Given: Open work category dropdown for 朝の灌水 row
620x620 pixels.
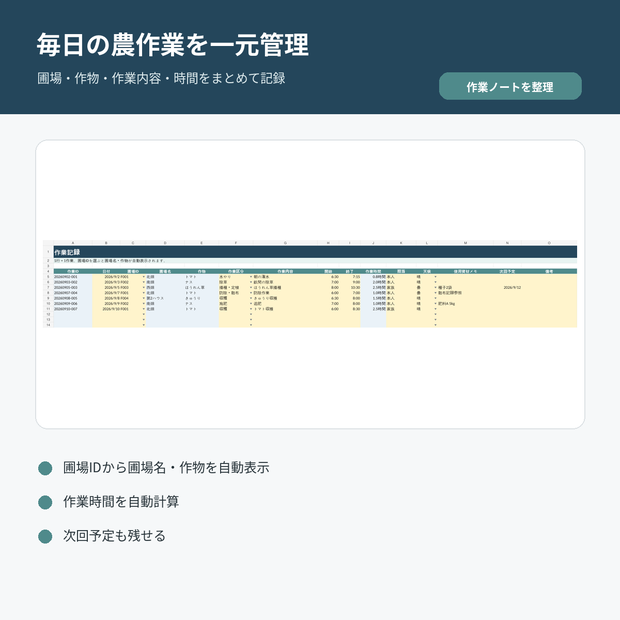Looking at the screenshot, I should pyautogui.click(x=251, y=277).
